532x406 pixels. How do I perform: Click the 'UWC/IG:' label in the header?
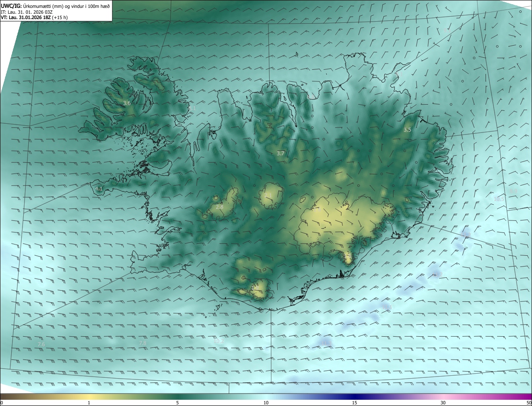(x=11, y=5)
